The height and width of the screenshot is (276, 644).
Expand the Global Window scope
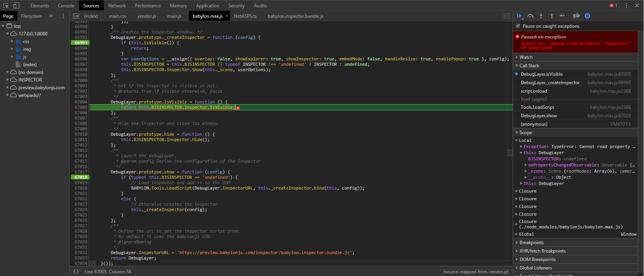pos(517,234)
